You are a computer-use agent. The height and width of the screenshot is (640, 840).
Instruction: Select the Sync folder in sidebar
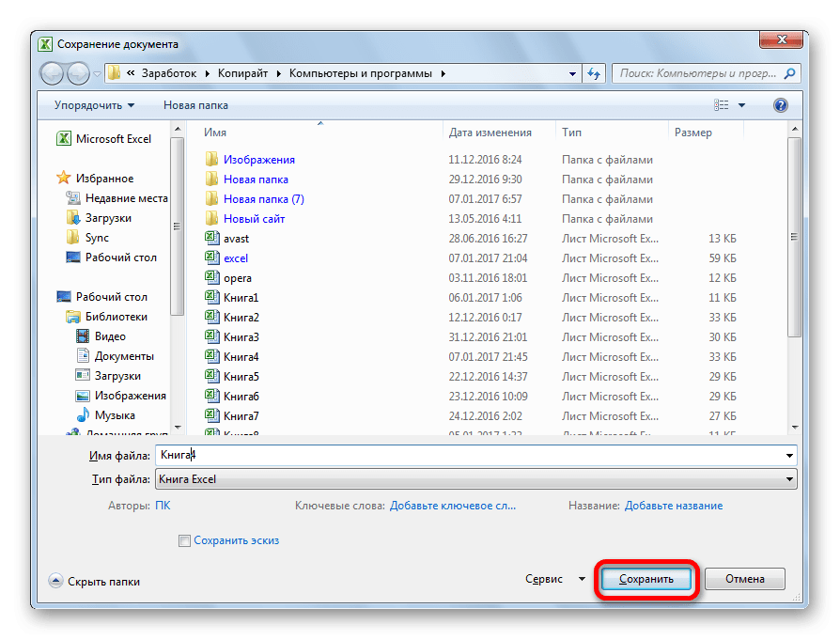pos(88,238)
